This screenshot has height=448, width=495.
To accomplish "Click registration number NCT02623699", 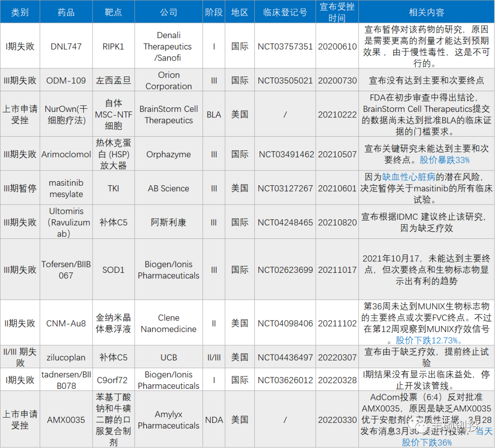I will (285, 270).
